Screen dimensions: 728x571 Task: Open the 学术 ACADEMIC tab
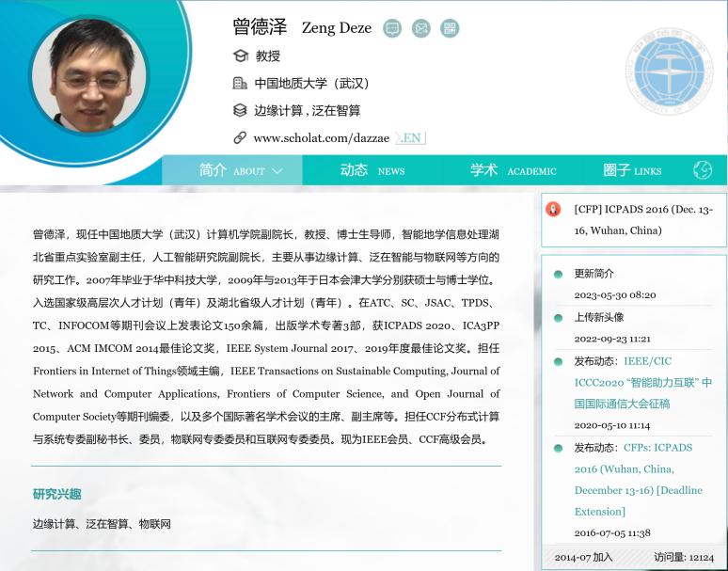tap(513, 170)
